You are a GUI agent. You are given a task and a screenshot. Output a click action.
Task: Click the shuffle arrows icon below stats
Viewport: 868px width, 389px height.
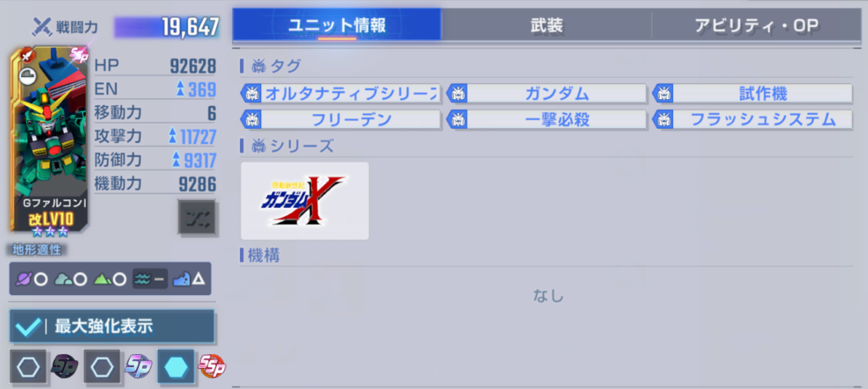(x=197, y=217)
